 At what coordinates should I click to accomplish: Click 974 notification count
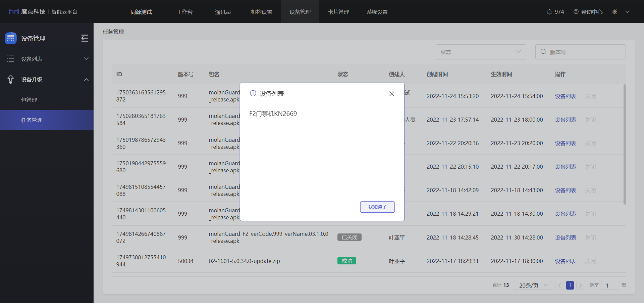559,12
